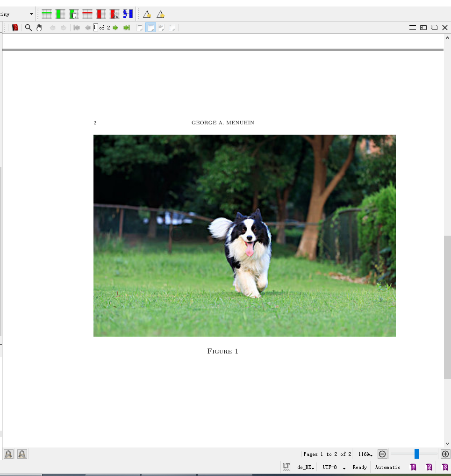Click the running dog figure image
This screenshot has height=476, width=451.
point(244,236)
